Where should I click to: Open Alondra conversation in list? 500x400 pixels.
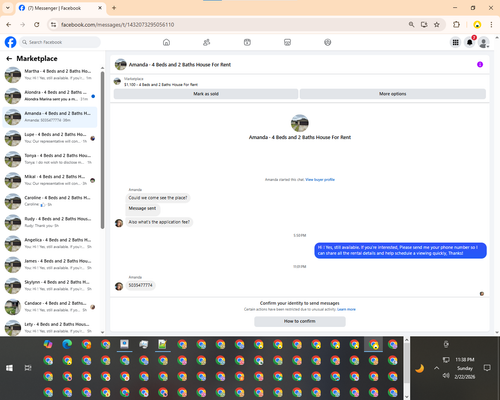(50, 96)
